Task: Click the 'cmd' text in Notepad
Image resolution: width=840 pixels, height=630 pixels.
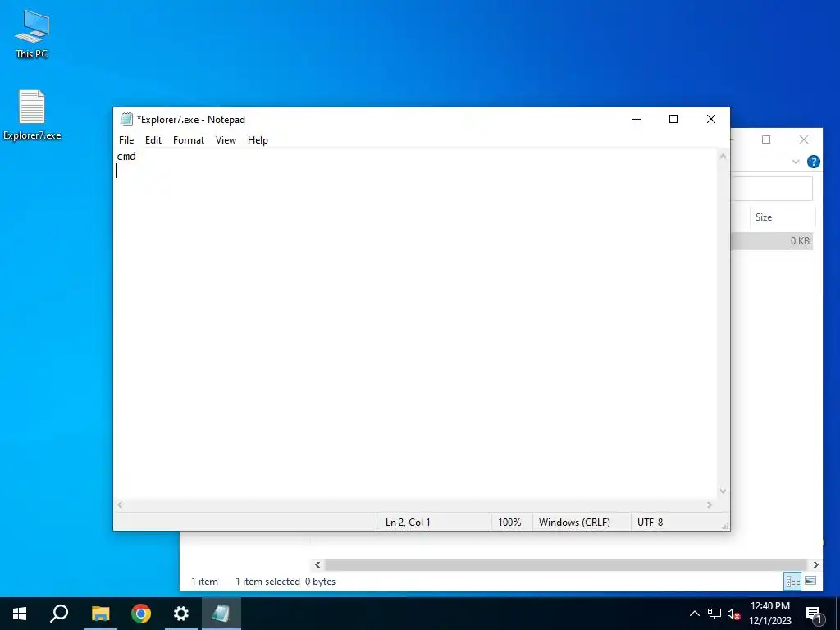Action: [x=126, y=156]
